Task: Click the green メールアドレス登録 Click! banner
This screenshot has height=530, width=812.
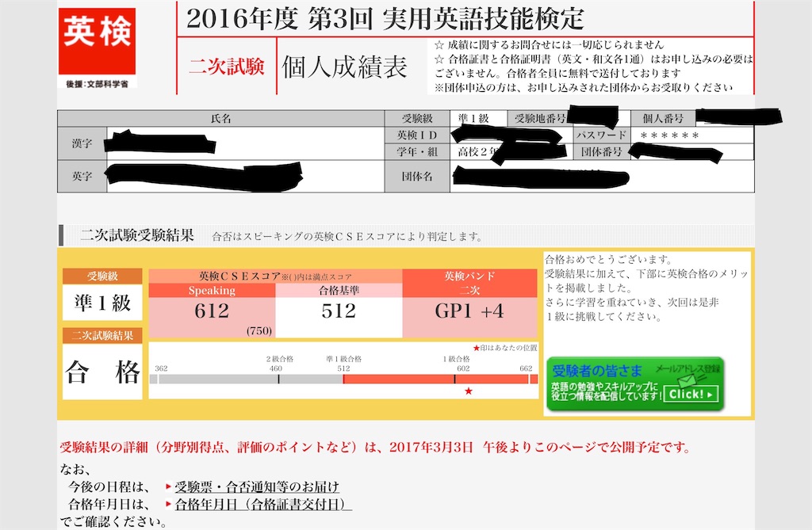Action: click(x=635, y=384)
